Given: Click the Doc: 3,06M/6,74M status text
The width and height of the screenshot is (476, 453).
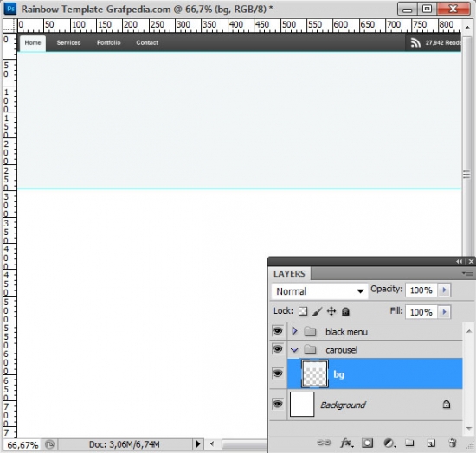Looking at the screenshot, I should click(x=124, y=444).
